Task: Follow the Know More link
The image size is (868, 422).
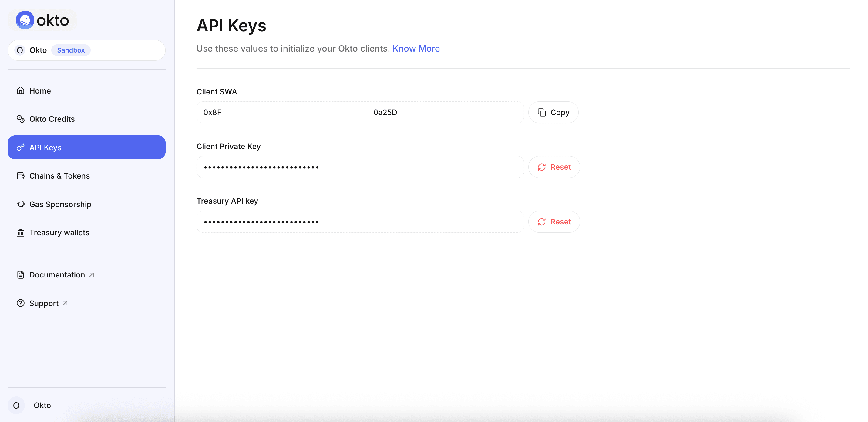Action: [x=416, y=49]
